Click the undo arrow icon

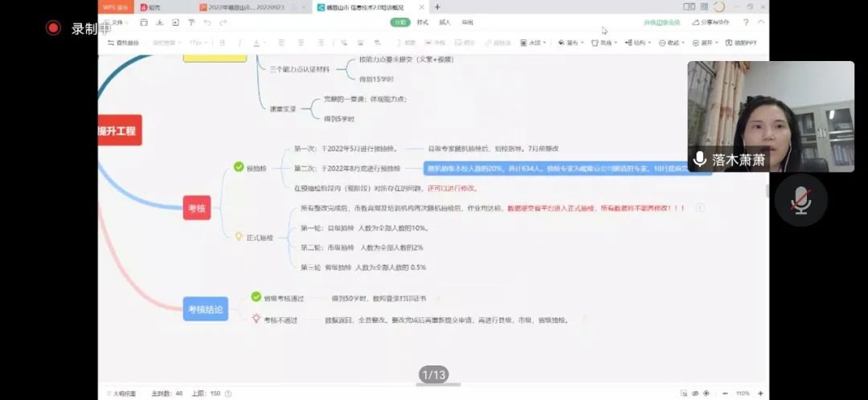207,22
